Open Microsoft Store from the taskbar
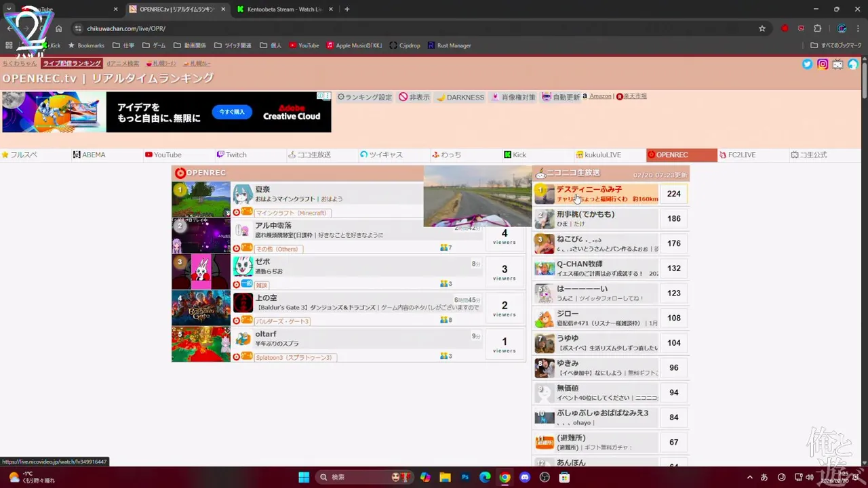Screen dimensions: 868x488 click(564, 477)
